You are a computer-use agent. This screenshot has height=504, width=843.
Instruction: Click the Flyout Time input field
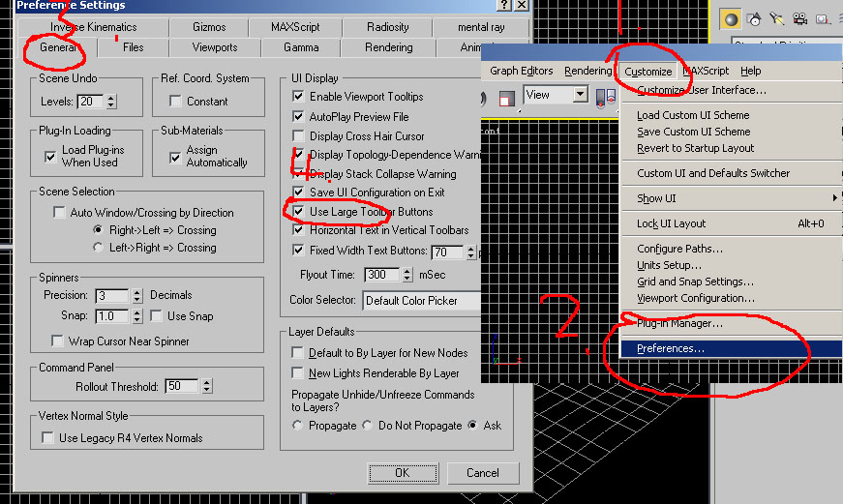pos(383,275)
